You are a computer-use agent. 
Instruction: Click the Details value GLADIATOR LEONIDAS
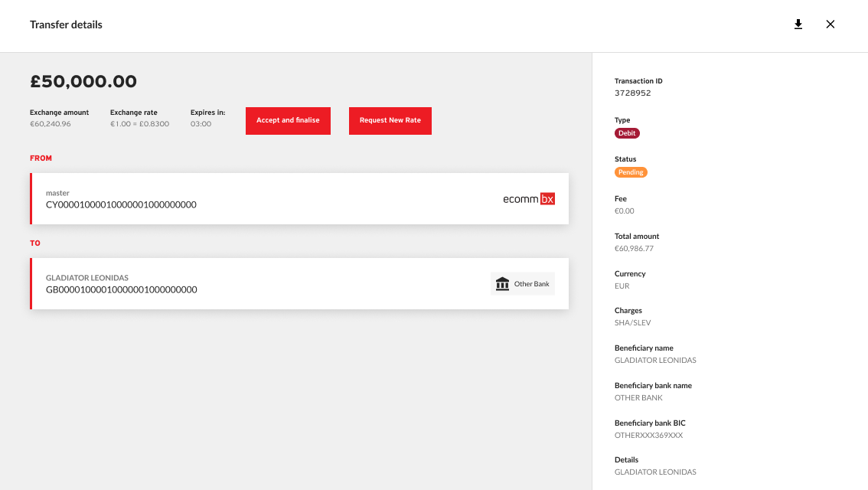(655, 472)
